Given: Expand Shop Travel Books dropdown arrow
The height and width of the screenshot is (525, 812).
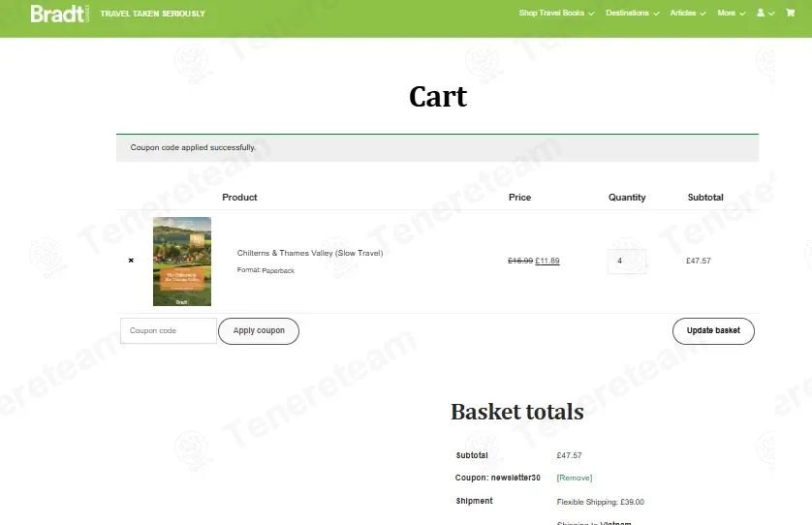Looking at the screenshot, I should pyautogui.click(x=591, y=14).
